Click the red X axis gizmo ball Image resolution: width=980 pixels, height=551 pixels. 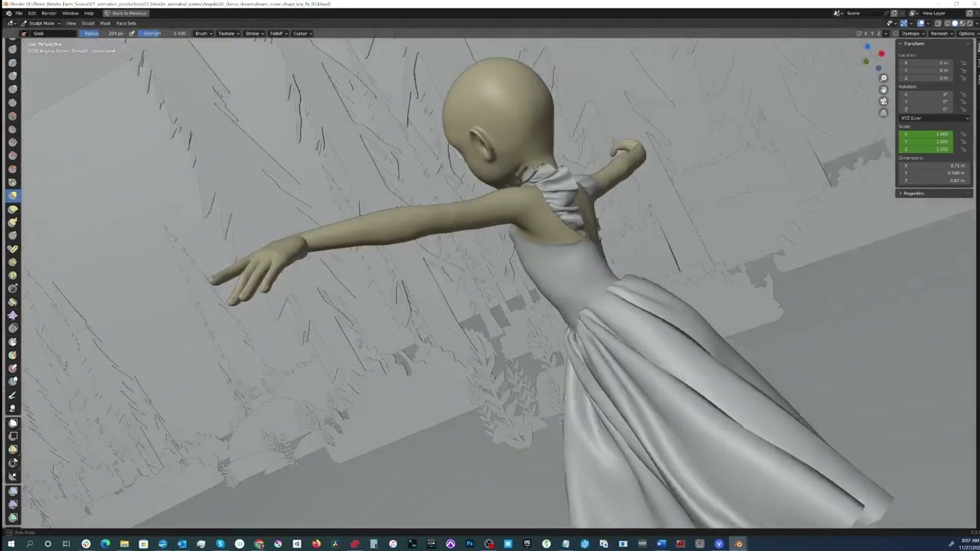click(x=881, y=54)
